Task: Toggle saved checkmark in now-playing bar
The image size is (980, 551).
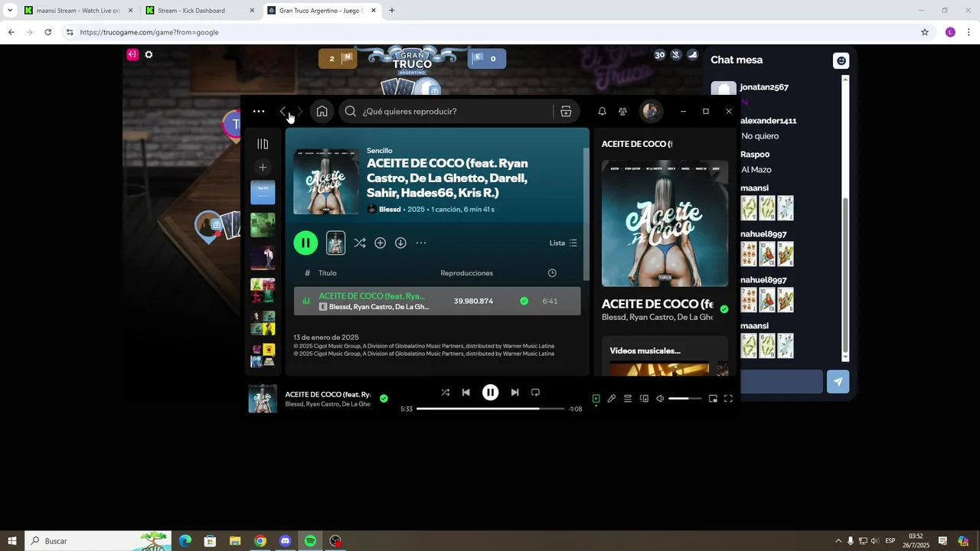Action: point(384,399)
